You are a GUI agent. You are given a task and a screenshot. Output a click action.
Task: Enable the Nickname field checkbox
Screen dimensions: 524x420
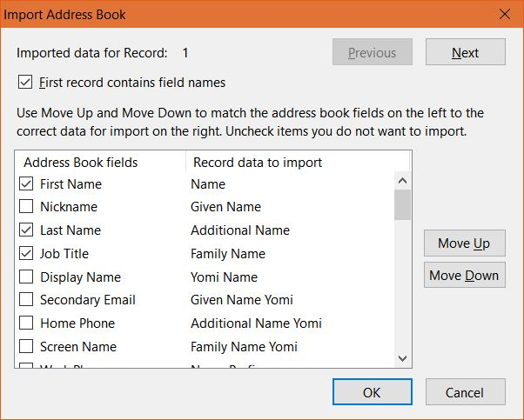pos(26,207)
